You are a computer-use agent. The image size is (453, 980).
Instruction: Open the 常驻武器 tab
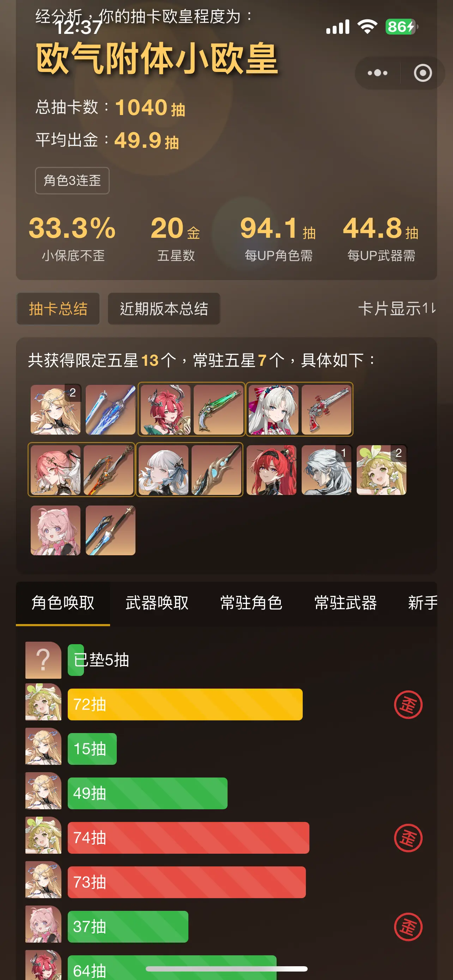pyautogui.click(x=346, y=603)
